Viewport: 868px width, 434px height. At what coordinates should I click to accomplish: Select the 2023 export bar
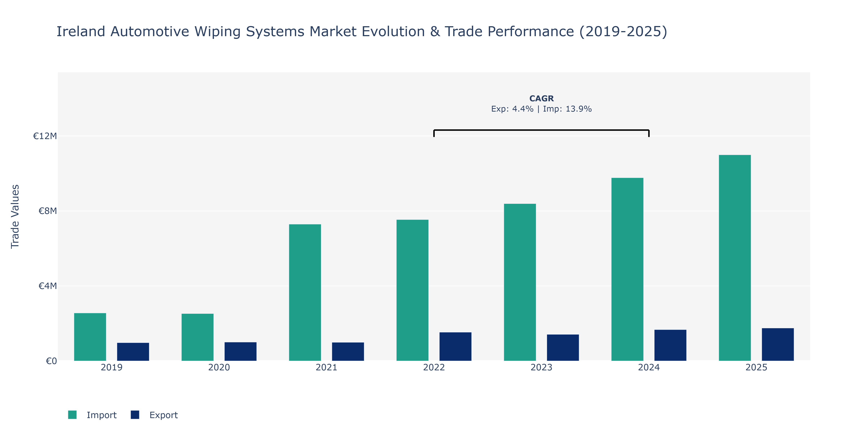tap(563, 348)
